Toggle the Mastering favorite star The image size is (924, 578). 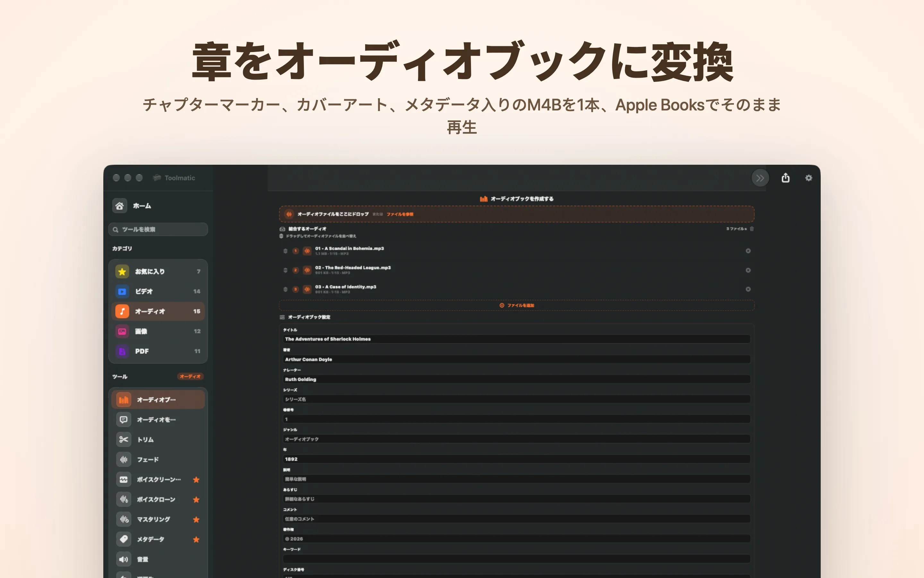pyautogui.click(x=196, y=519)
